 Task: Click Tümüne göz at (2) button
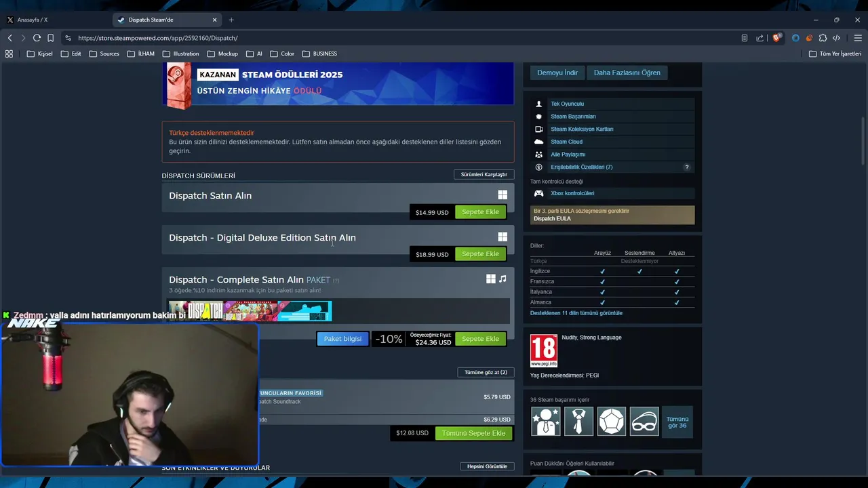tap(486, 372)
